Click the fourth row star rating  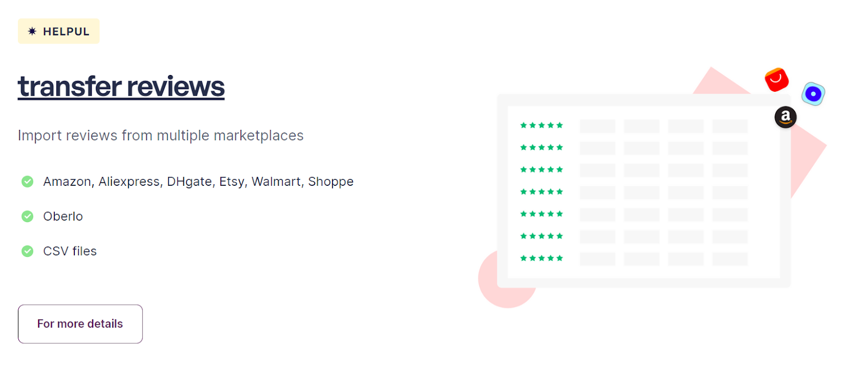pos(541,192)
